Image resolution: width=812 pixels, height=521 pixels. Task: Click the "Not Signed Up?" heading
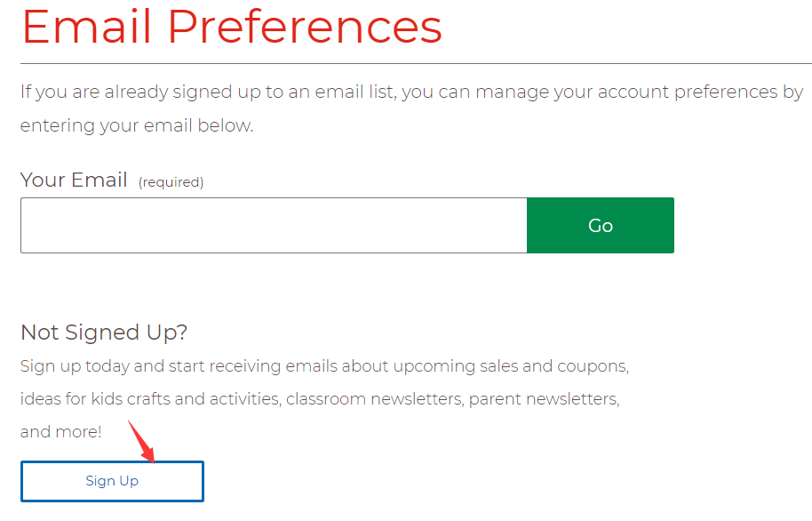104,333
